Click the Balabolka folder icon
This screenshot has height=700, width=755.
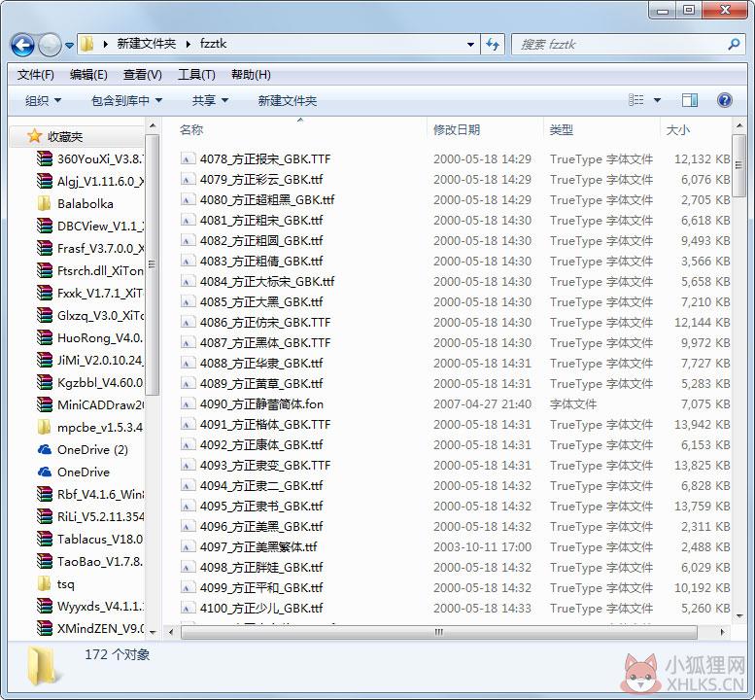tap(45, 203)
